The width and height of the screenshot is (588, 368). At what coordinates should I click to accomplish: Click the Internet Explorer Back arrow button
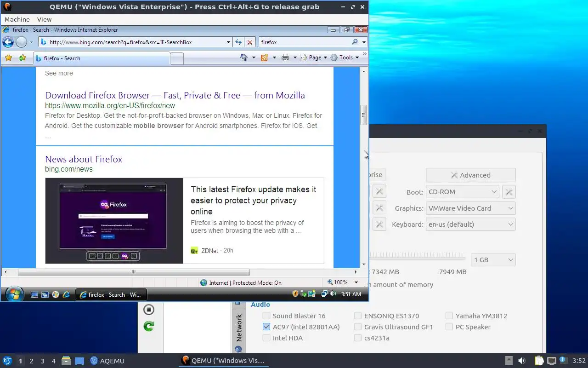point(8,42)
